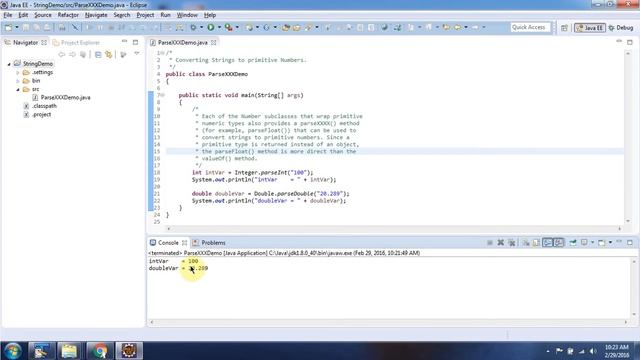Click the Pin Console green icon

pos(573,242)
